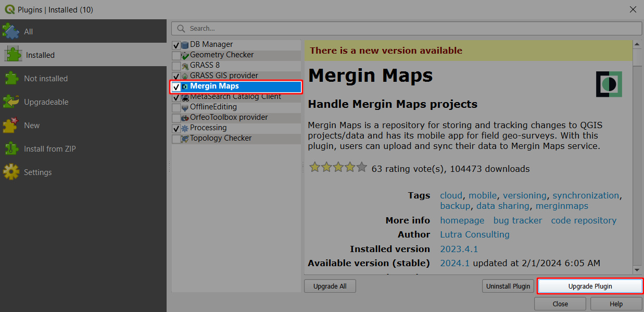Click the Help button
The width and height of the screenshot is (644, 312).
616,304
